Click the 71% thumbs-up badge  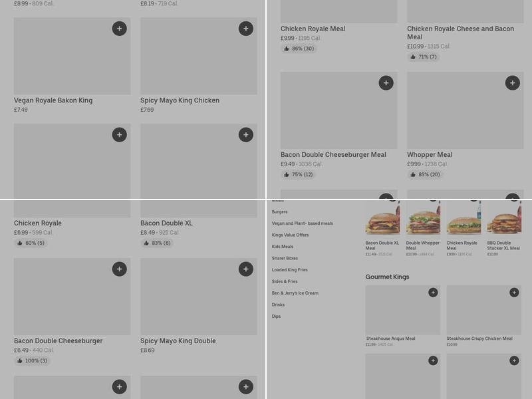coord(424,57)
